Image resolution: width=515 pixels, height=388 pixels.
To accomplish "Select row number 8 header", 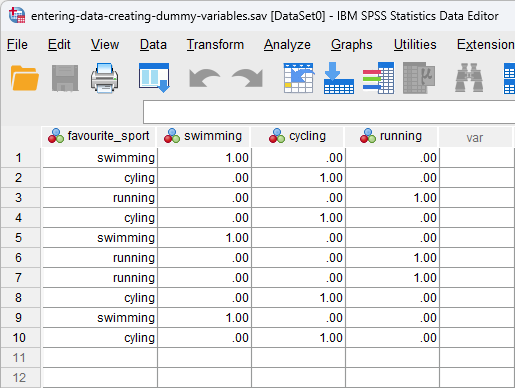I will pyautogui.click(x=20, y=298).
